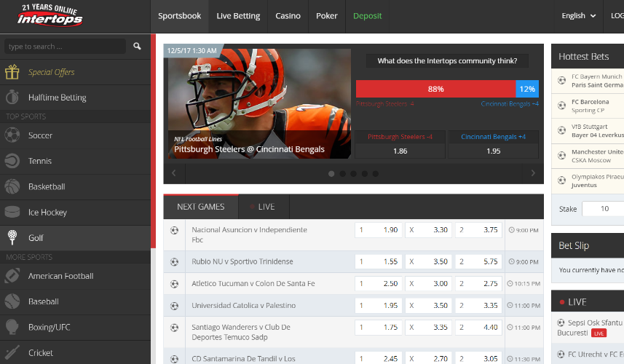Pick home win 1.75 for Santiago Wanderers
The height and width of the screenshot is (364, 624).
pyautogui.click(x=379, y=328)
